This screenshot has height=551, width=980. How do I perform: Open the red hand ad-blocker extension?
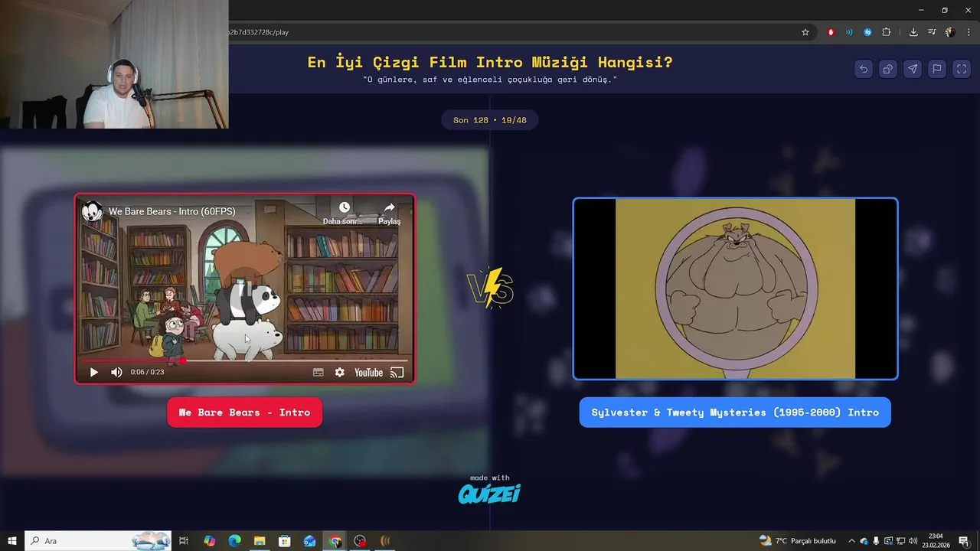pyautogui.click(x=831, y=32)
